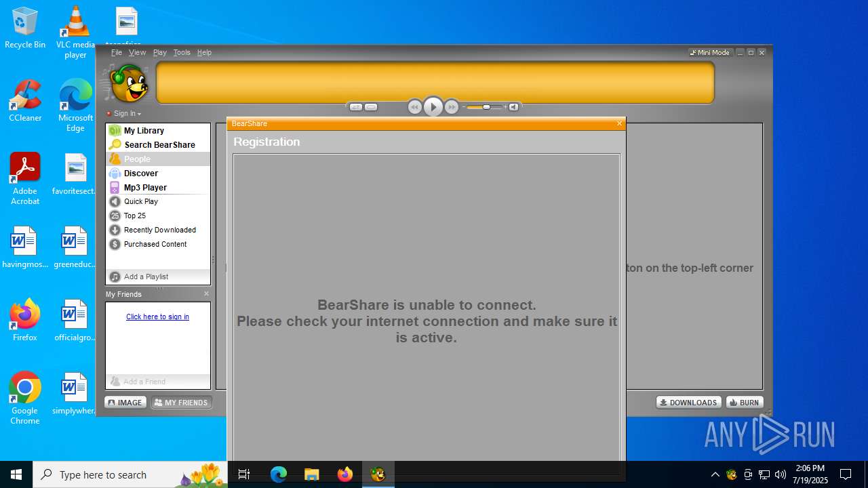The height and width of the screenshot is (488, 868).
Task: Open system volume tray icon
Action: (781, 474)
